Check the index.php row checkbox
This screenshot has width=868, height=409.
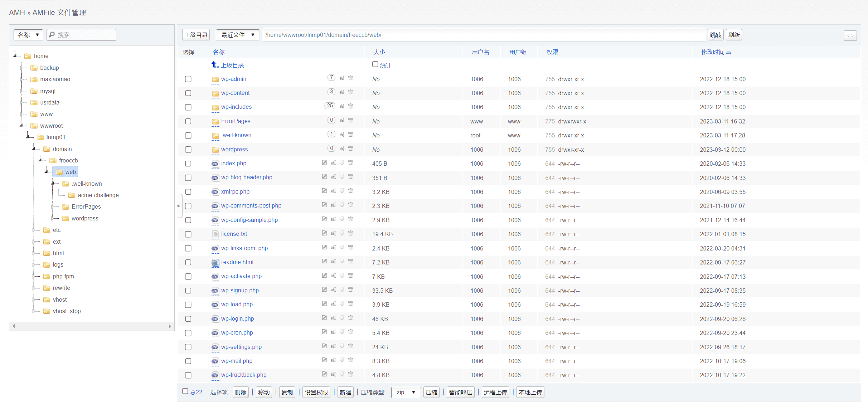tap(188, 164)
